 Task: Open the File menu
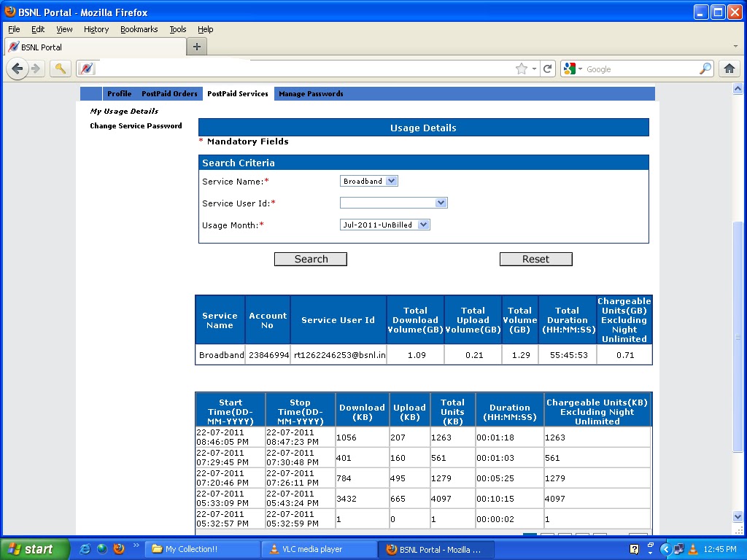[14, 29]
